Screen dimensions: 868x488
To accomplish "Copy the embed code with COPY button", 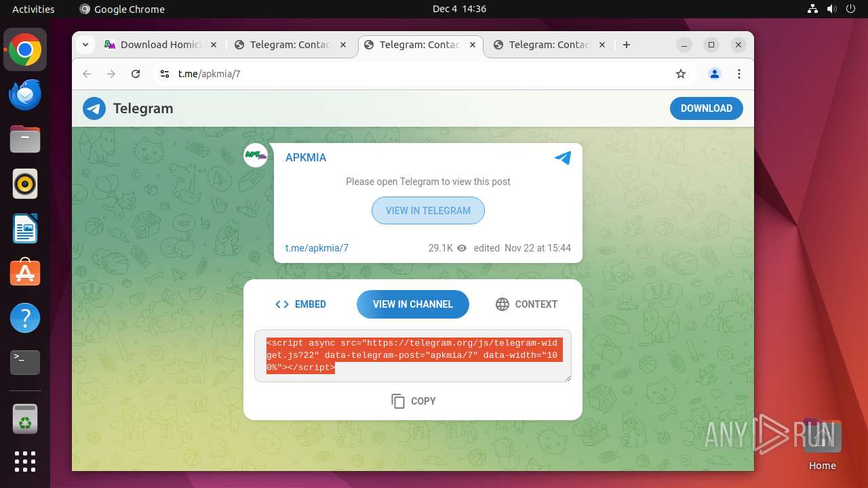I will tap(413, 401).
